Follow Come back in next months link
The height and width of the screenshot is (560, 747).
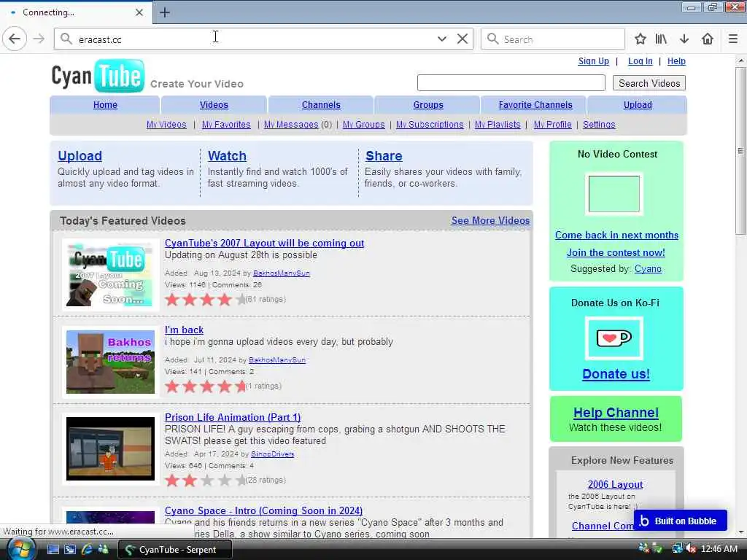point(616,235)
